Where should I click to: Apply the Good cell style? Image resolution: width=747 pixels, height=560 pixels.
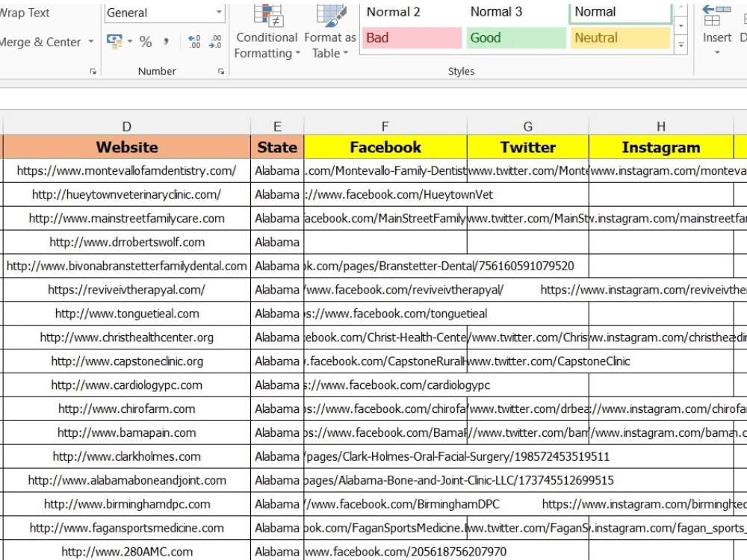click(x=516, y=37)
